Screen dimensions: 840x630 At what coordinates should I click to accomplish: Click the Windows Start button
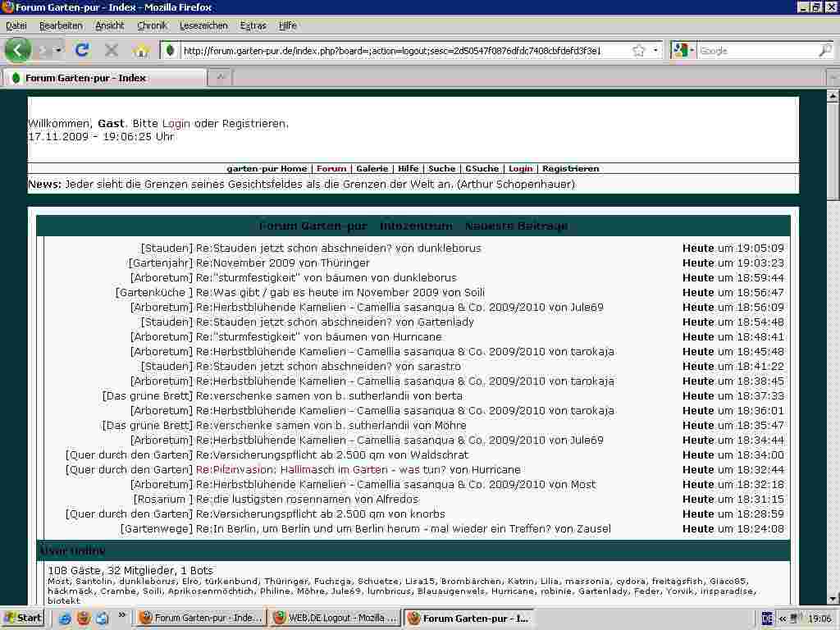click(23, 618)
